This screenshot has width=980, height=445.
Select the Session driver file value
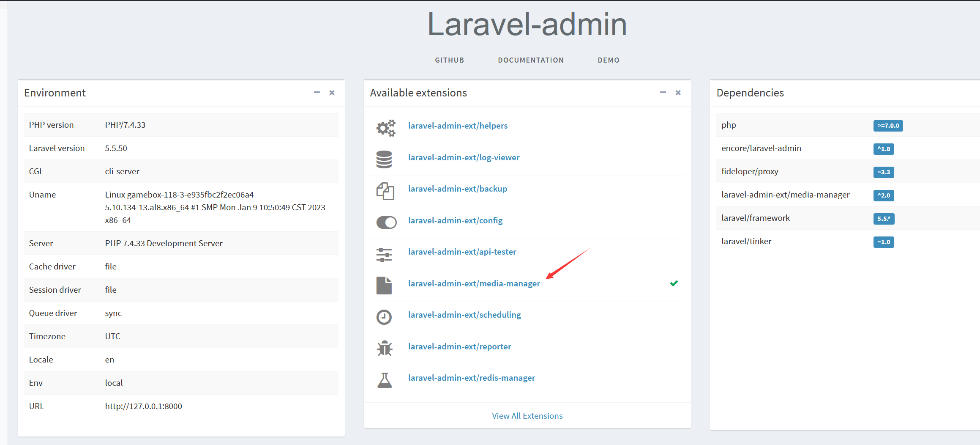pyautogui.click(x=111, y=290)
